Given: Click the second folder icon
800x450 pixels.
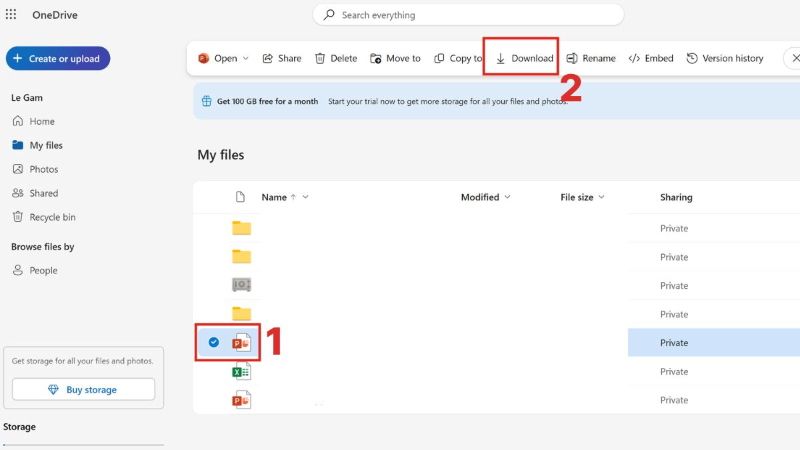Looking at the screenshot, I should coord(241,256).
